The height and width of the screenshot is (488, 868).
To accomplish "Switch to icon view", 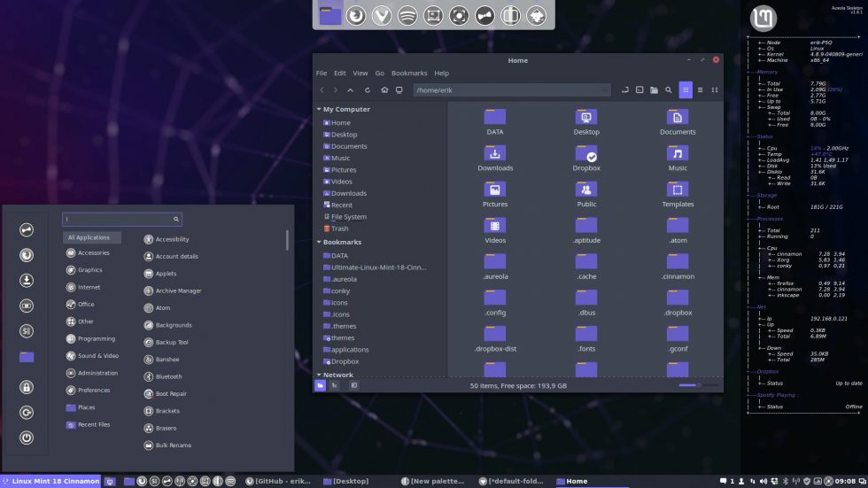I will [686, 89].
